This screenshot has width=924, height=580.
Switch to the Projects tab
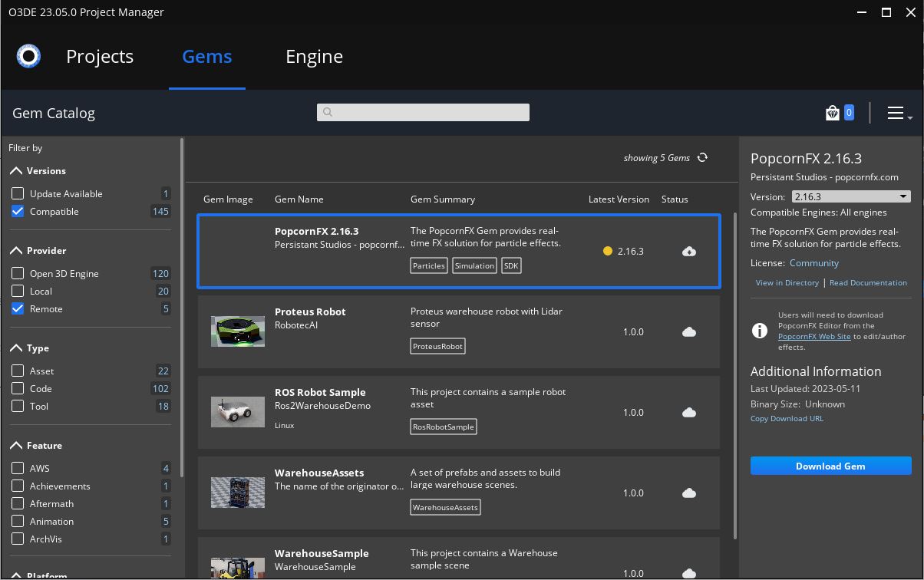pos(99,56)
